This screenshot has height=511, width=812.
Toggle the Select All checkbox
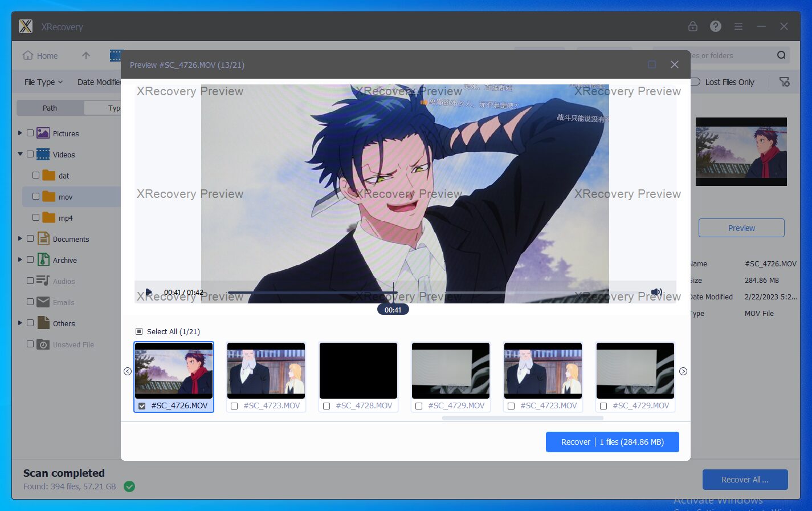139,331
